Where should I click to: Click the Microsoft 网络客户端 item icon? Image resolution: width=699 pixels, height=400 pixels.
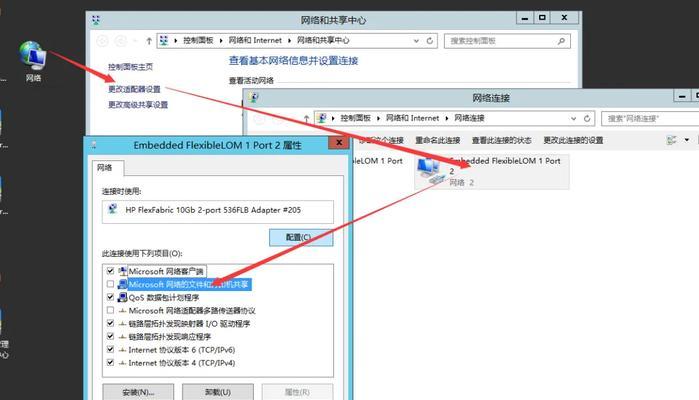click(123, 271)
